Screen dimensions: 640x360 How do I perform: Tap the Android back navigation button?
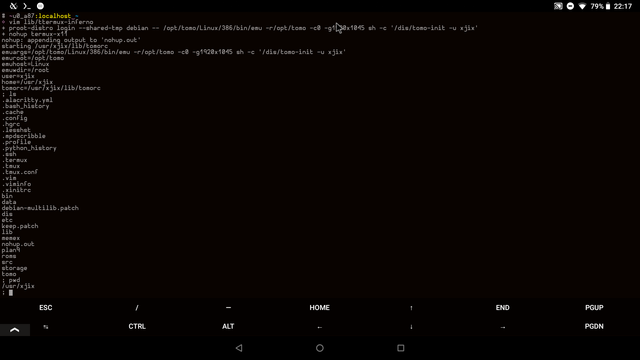coord(239,348)
